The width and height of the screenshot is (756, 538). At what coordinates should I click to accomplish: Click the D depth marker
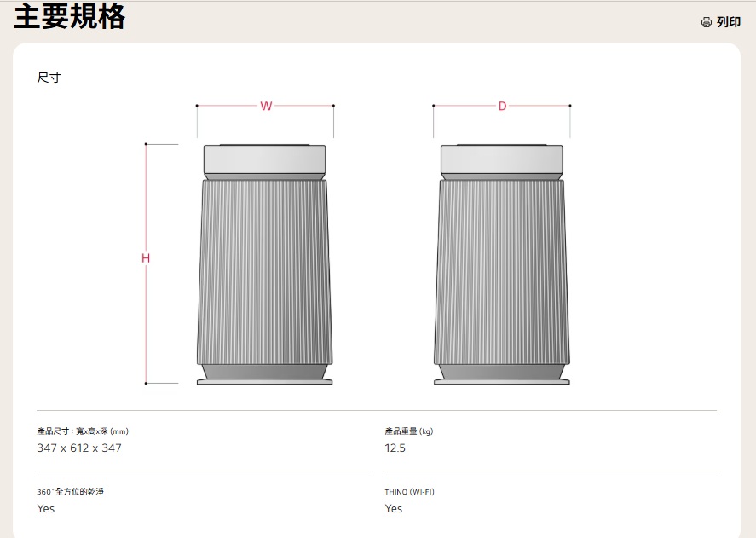tap(502, 106)
